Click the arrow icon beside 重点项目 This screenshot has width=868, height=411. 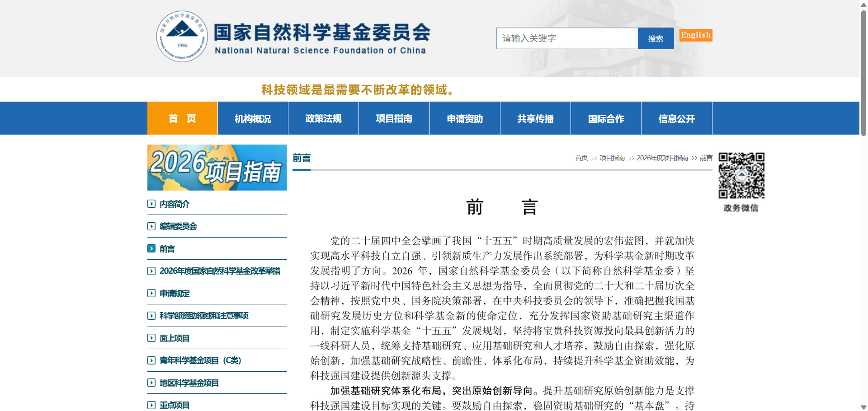[151, 405]
